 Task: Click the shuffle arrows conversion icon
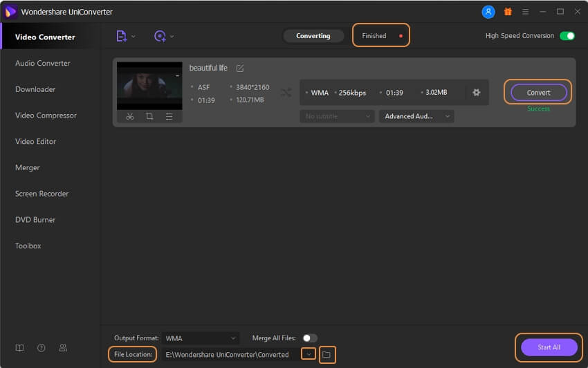286,92
